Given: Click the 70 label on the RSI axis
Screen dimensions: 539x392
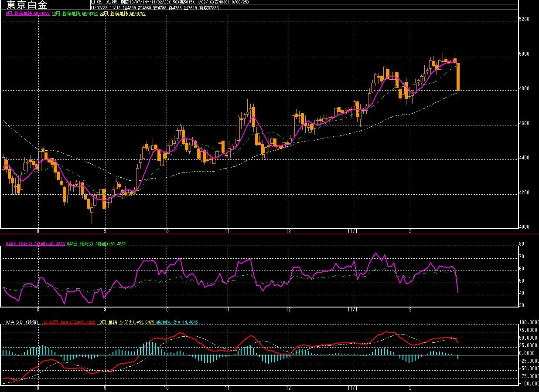Looking at the screenshot, I should [522, 257].
